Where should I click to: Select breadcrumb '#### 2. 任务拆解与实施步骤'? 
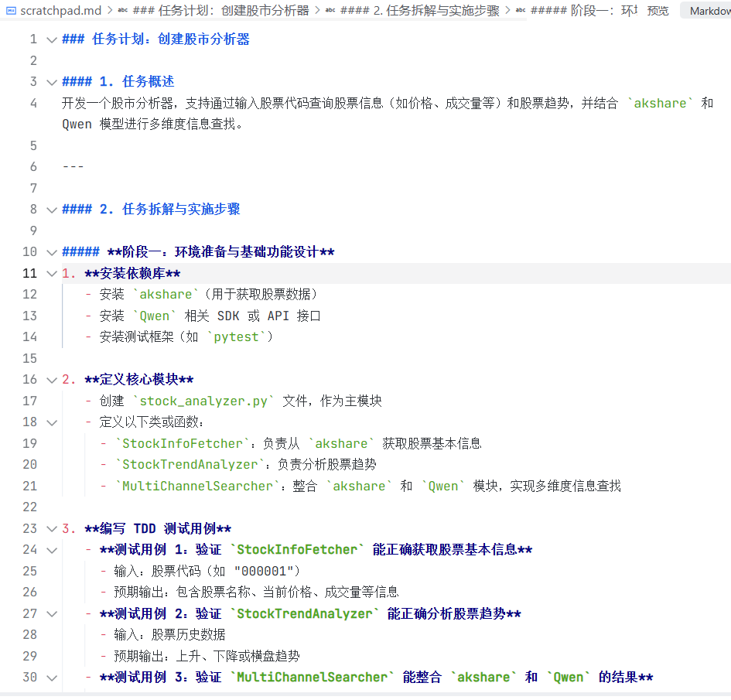(419, 11)
